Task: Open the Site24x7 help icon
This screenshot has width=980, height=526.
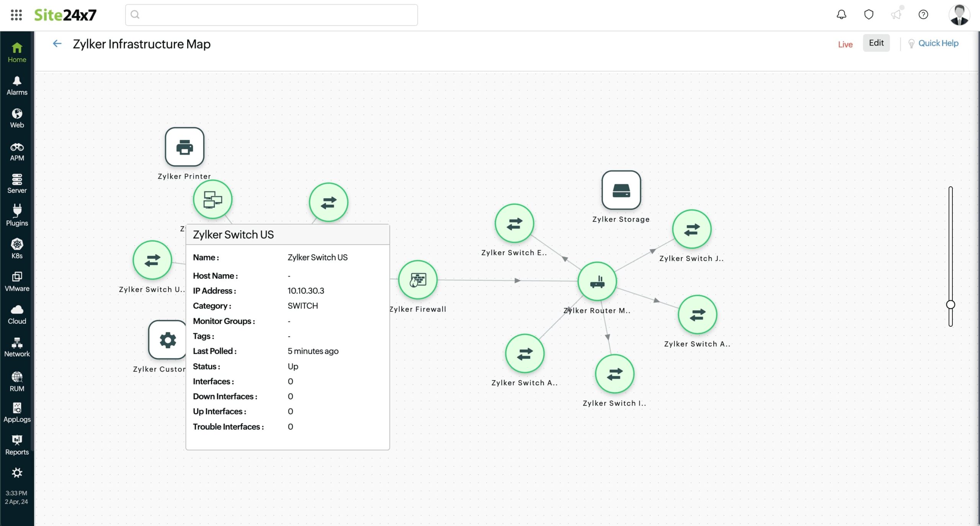Action: [x=923, y=15]
